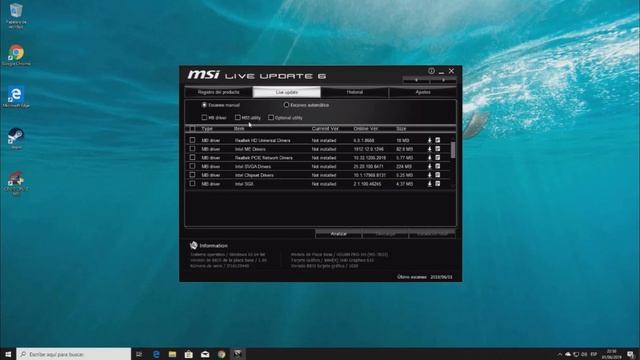640x360 pixels.
Task: Open Steam desktop shortcut
Action: [x=16, y=139]
